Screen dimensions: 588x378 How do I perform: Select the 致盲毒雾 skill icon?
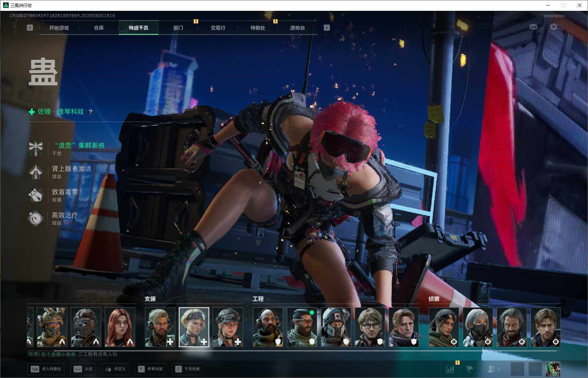point(36,195)
